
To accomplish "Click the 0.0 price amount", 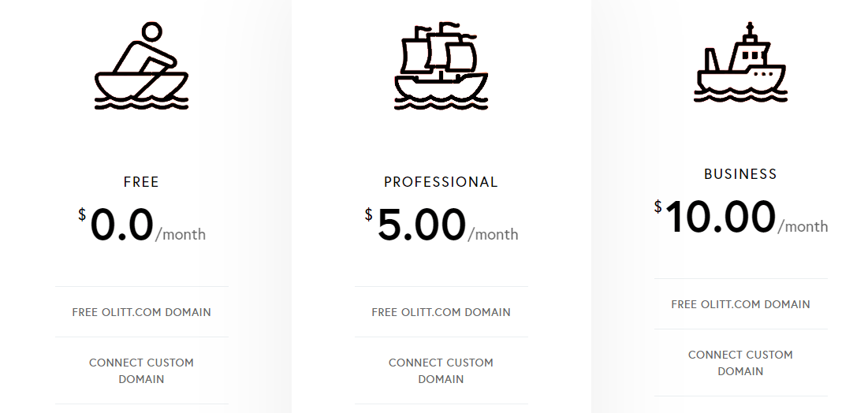I will [x=121, y=225].
